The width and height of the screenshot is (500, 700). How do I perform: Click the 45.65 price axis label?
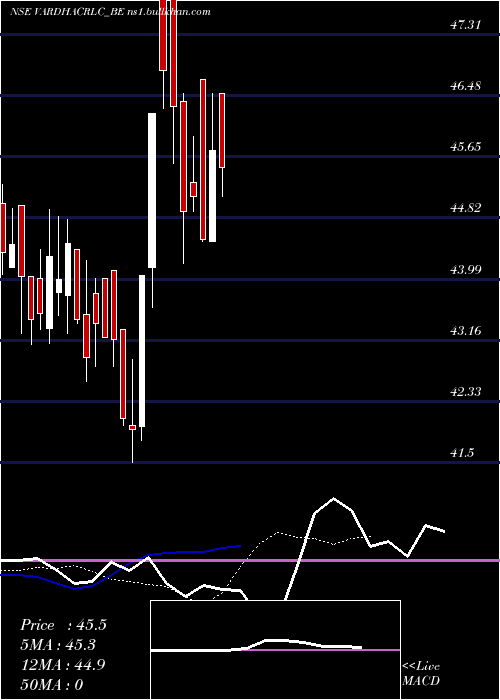tap(466, 147)
